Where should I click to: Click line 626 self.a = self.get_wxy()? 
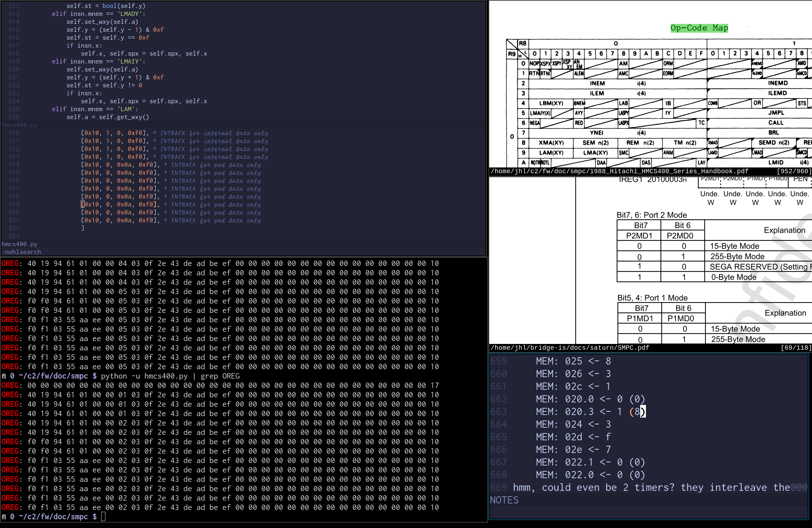tap(108, 117)
